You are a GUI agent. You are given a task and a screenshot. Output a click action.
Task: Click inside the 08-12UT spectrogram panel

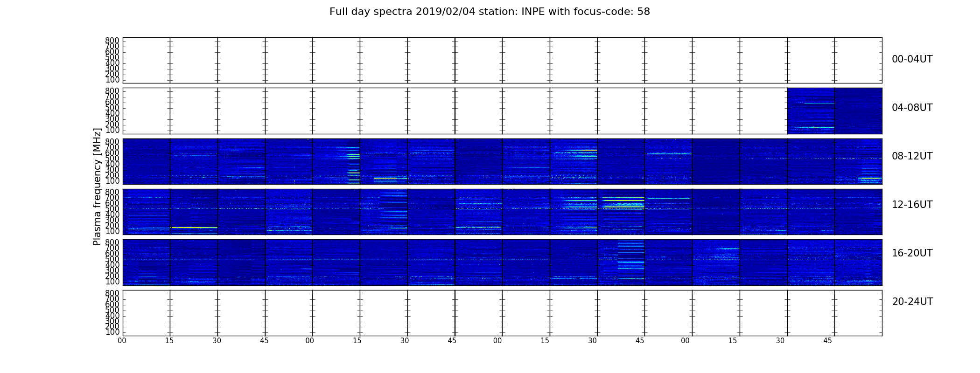click(x=502, y=161)
